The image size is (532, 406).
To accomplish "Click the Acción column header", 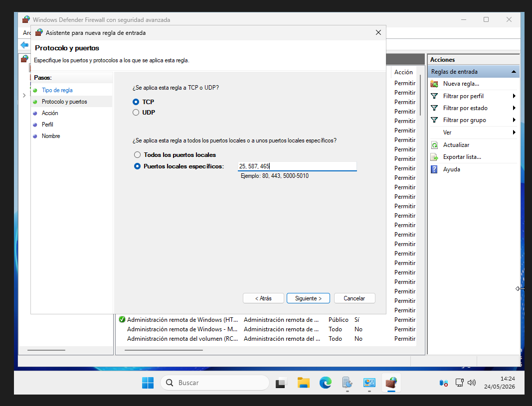I will (x=403, y=72).
